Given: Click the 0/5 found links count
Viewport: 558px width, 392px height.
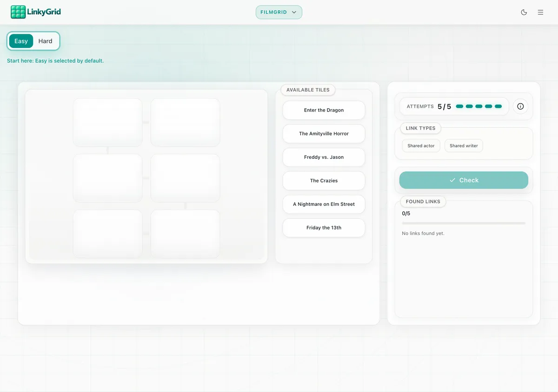Looking at the screenshot, I should click(x=406, y=214).
